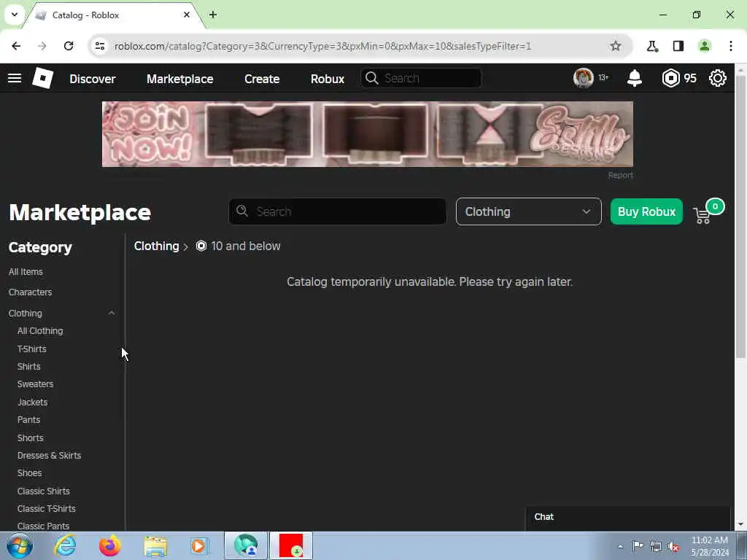This screenshot has height=560, width=747.
Task: Click the top navigation Search field
Action: point(421,78)
